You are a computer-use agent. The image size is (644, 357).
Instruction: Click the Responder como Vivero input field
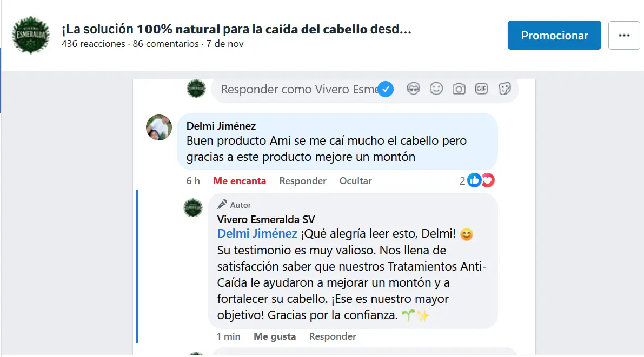click(x=299, y=89)
